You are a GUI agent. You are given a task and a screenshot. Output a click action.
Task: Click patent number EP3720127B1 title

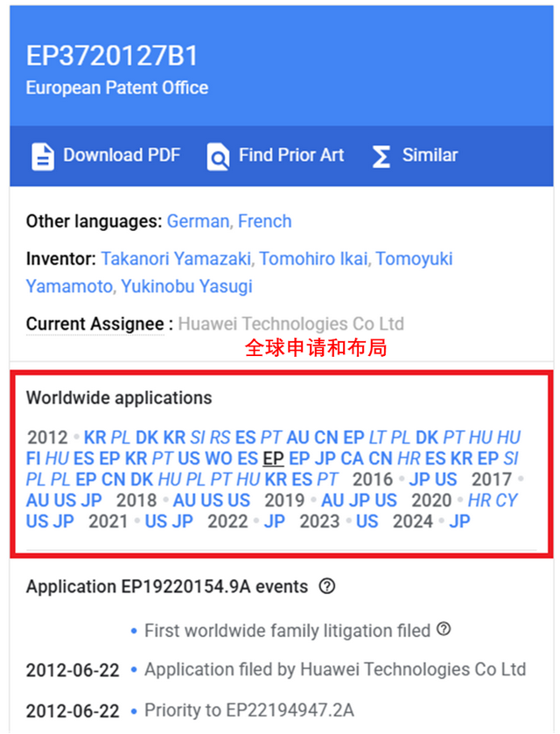click(112, 56)
